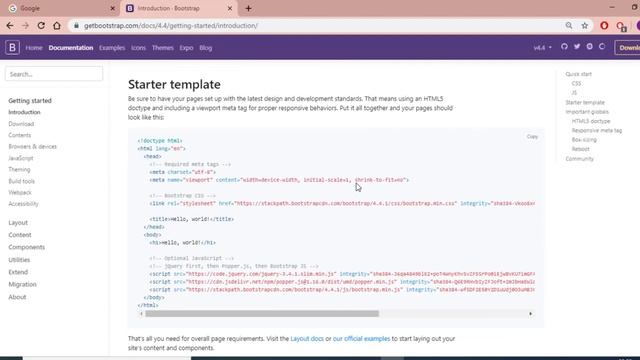
Task: Close the Google tab
Action: click(113, 8)
